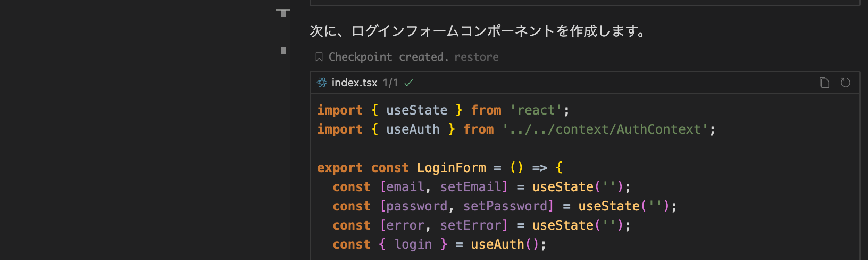Image resolution: width=868 pixels, height=260 pixels.
Task: Click 'setError' in the code
Action: tap(470, 225)
